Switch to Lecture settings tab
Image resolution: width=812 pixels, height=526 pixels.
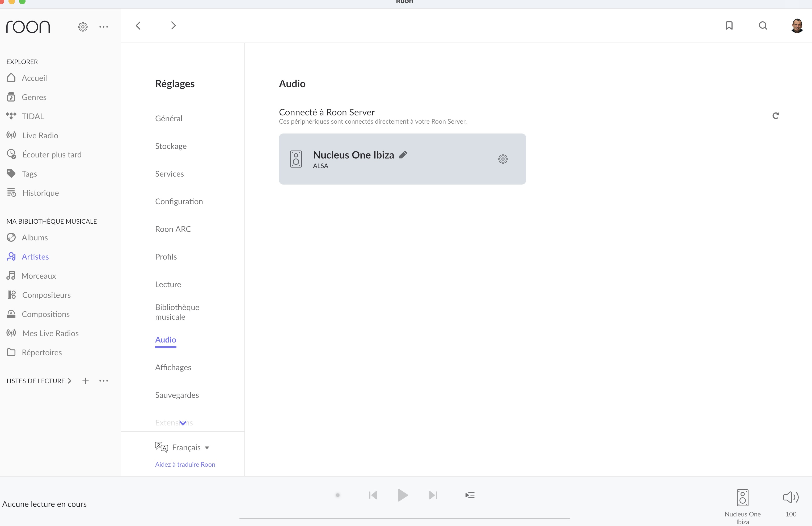point(168,284)
